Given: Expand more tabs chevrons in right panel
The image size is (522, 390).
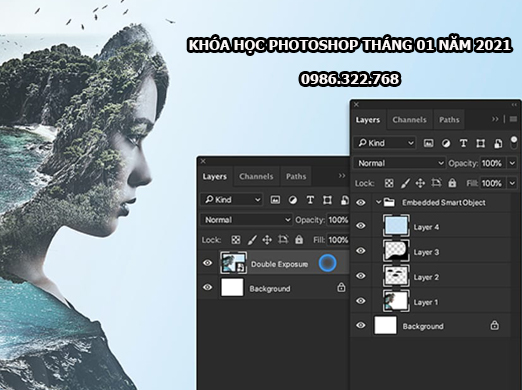Looking at the screenshot, I should coord(495,119).
